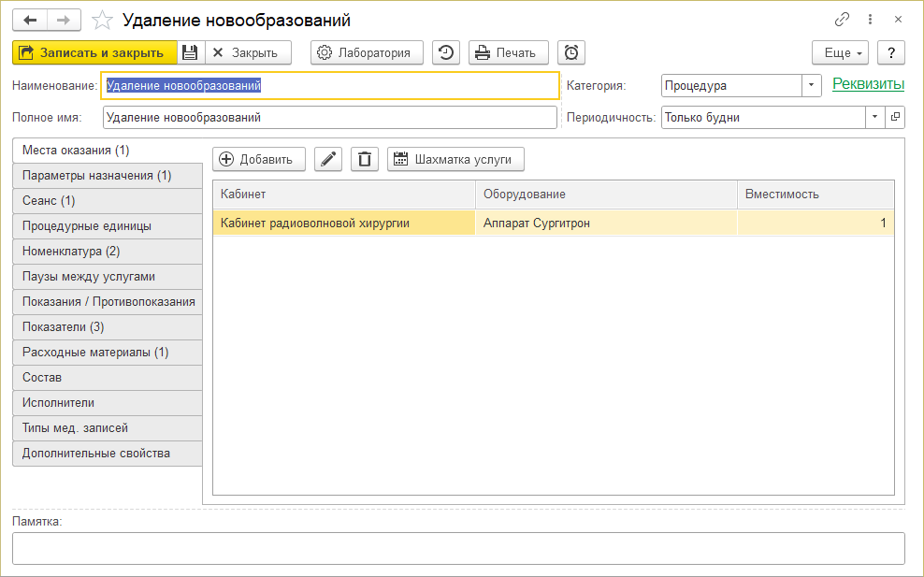Open the Реквизиты link
Image resolution: width=924 pixels, height=577 pixels.
868,84
